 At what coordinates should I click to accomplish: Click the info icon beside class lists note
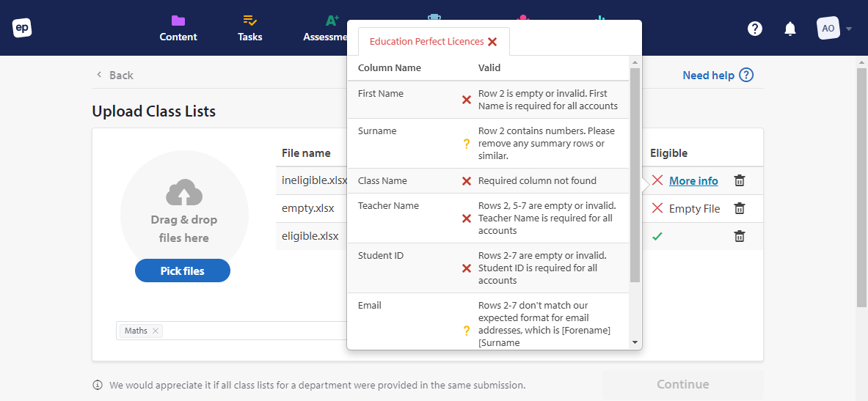pos(98,385)
